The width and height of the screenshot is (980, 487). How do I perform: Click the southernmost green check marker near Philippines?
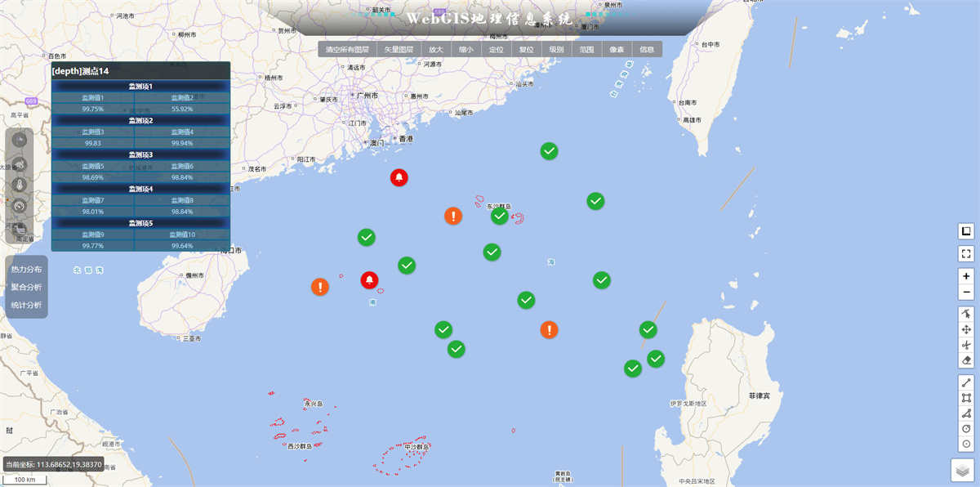633,369
